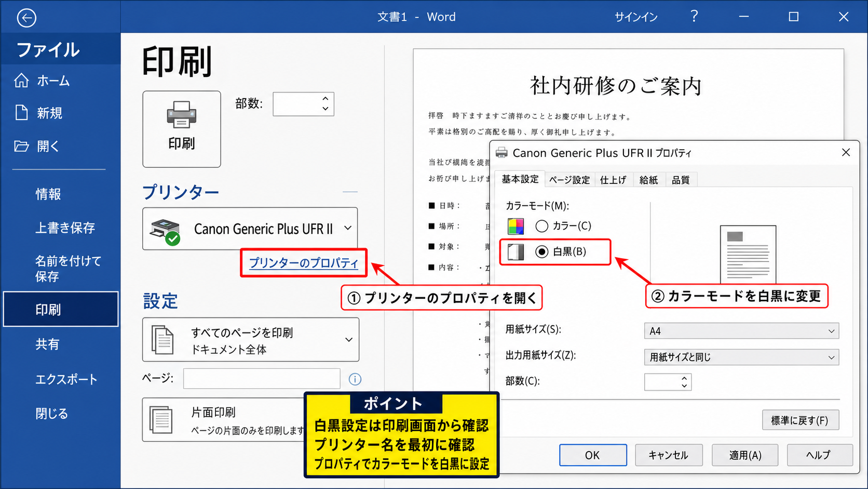Screen dimensions: 868x489
Task: Increase 部数(C) in the properties dialog
Action: (685, 378)
